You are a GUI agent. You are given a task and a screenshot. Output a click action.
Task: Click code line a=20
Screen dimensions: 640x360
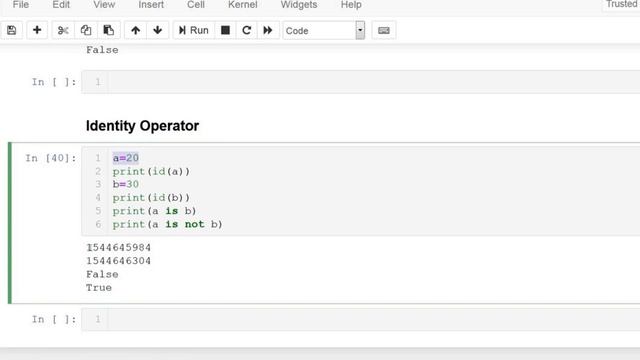126,158
